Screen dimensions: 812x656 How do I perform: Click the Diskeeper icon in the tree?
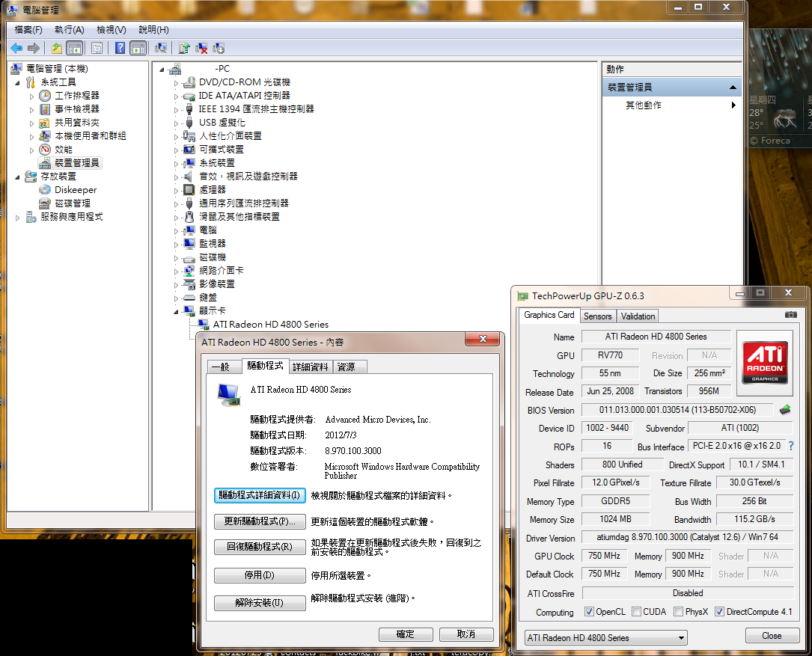45,190
